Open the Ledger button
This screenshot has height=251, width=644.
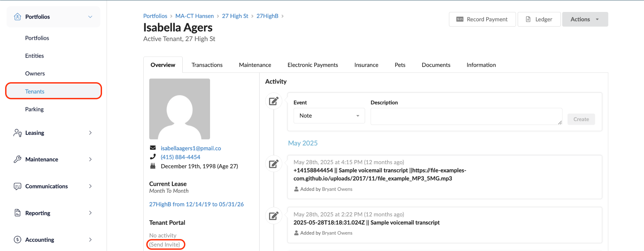tap(539, 19)
